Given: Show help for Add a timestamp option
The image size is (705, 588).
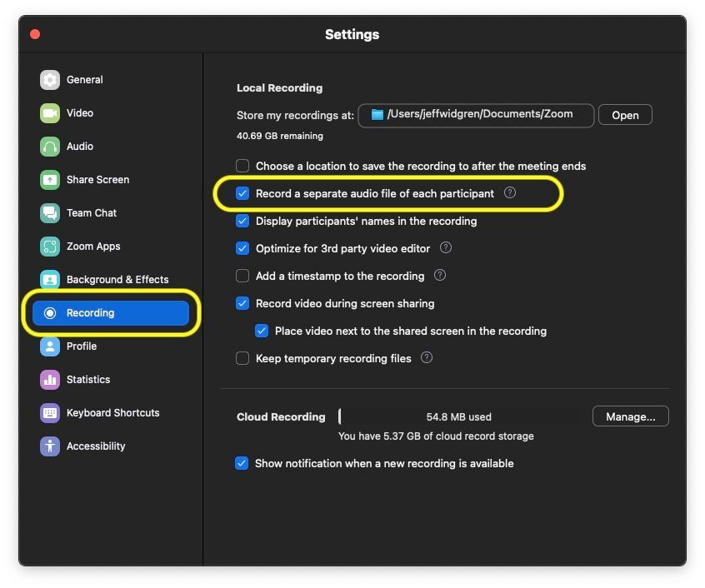Looking at the screenshot, I should 440,276.
